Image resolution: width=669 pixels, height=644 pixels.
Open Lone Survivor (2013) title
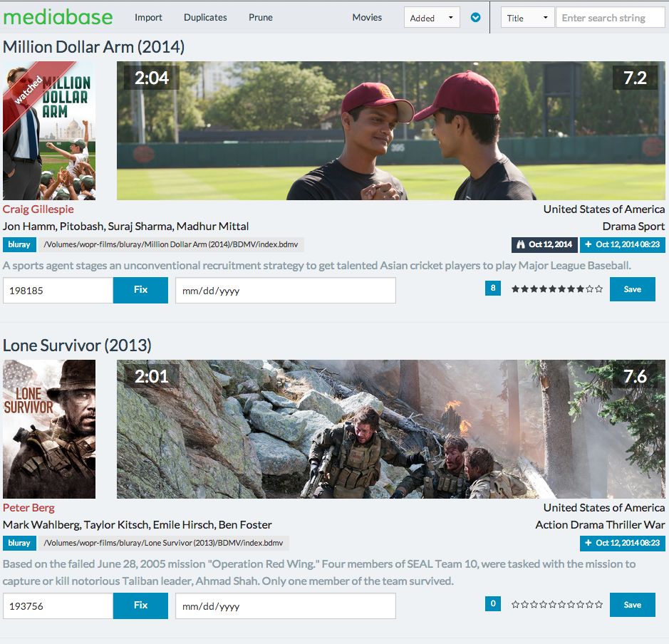[x=77, y=346]
